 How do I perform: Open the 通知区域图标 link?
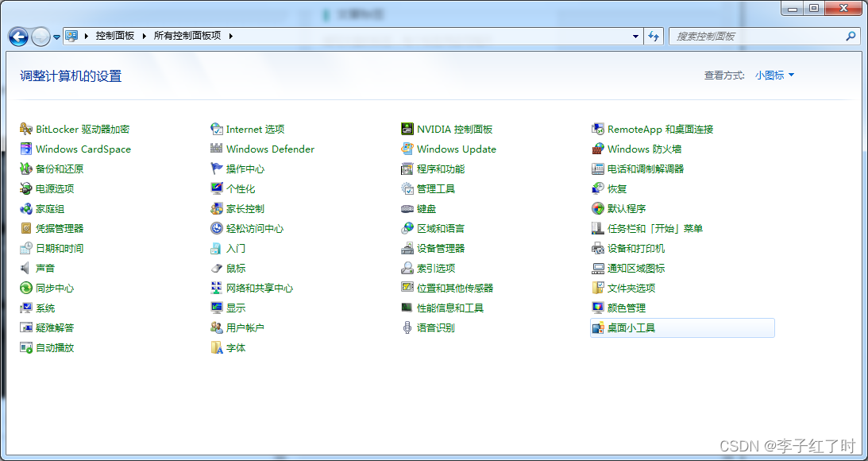click(x=636, y=268)
